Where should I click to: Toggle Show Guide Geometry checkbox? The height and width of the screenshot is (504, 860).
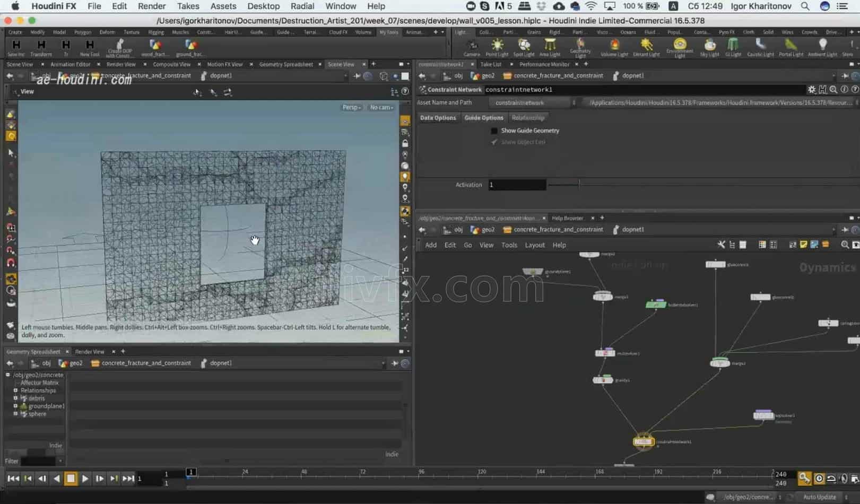pyautogui.click(x=494, y=131)
